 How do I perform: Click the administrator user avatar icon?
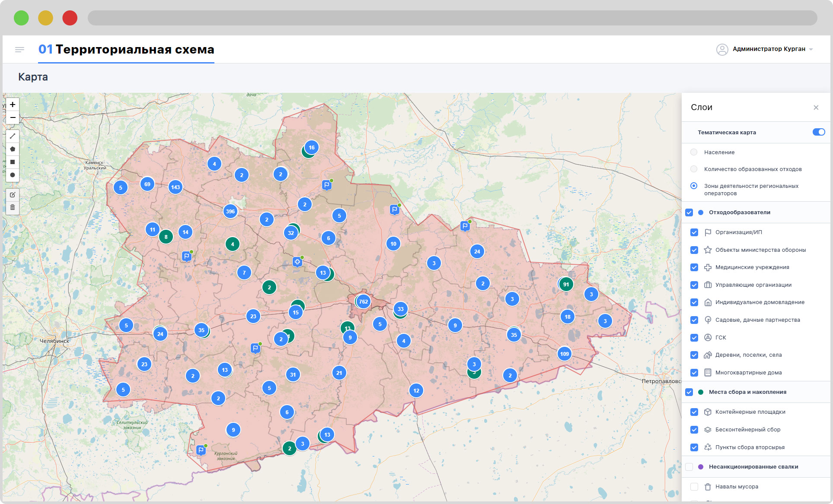[x=722, y=49]
